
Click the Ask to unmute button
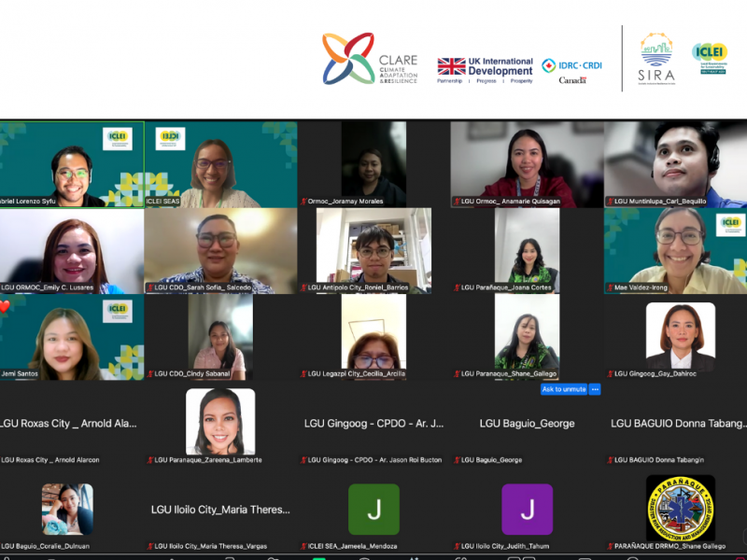[564, 389]
